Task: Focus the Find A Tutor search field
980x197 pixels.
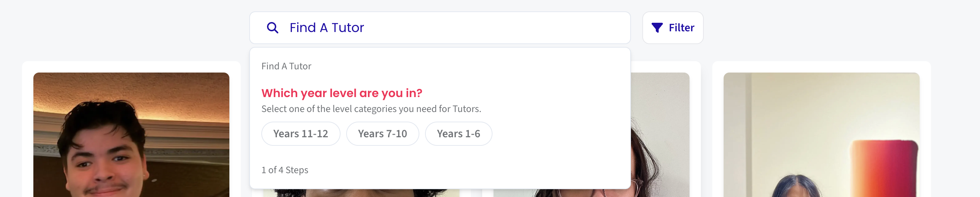Action: pos(457,28)
